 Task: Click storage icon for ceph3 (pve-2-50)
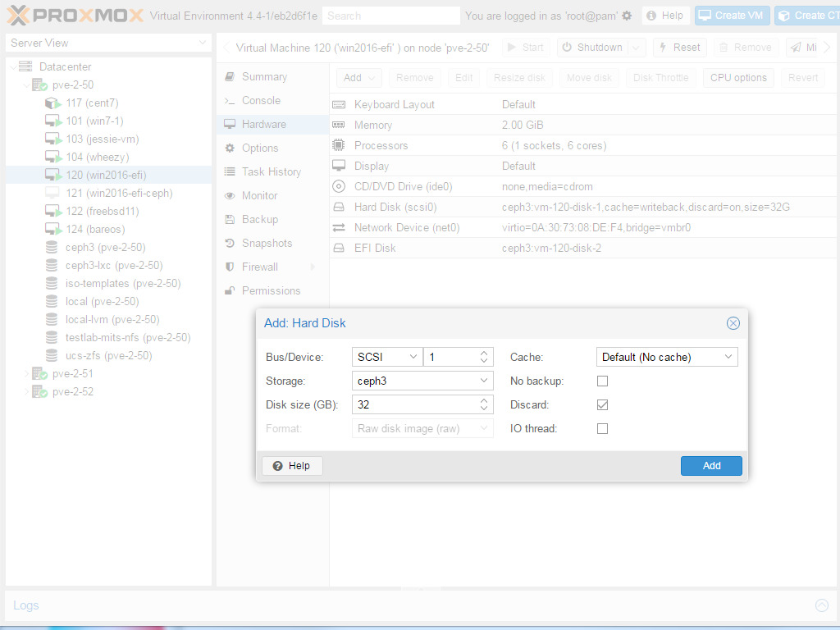point(52,247)
